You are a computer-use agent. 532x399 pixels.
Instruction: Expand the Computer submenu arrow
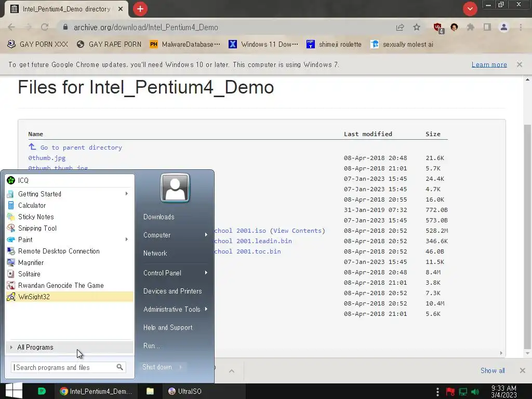(206, 235)
